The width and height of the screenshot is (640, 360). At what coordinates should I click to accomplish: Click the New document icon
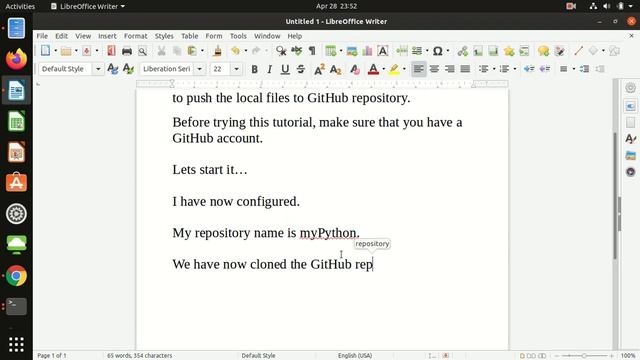[45, 51]
